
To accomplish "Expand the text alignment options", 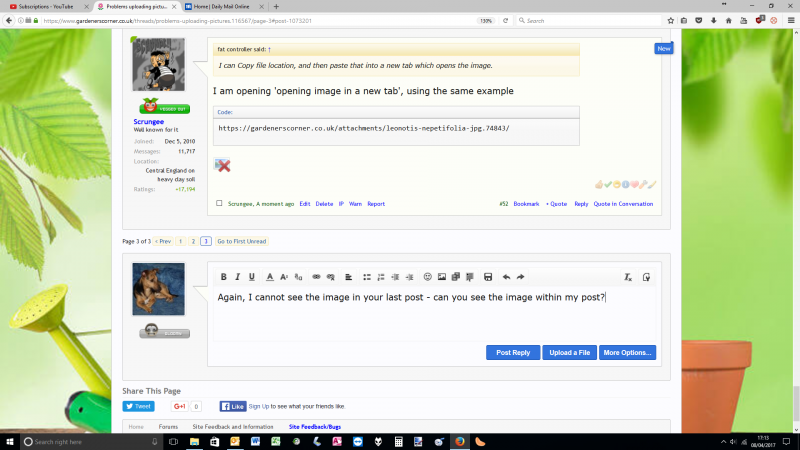I will coord(348,277).
